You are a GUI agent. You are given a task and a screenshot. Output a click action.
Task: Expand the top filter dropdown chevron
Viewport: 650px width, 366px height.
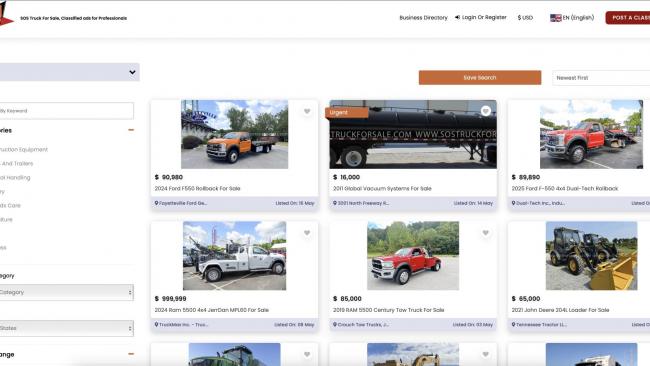pyautogui.click(x=132, y=72)
